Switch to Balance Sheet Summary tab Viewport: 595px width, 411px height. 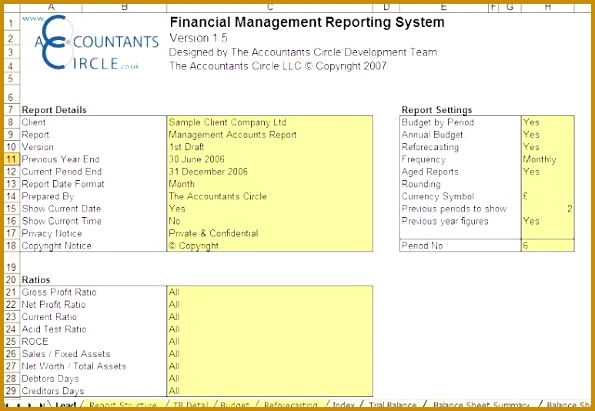481,405
